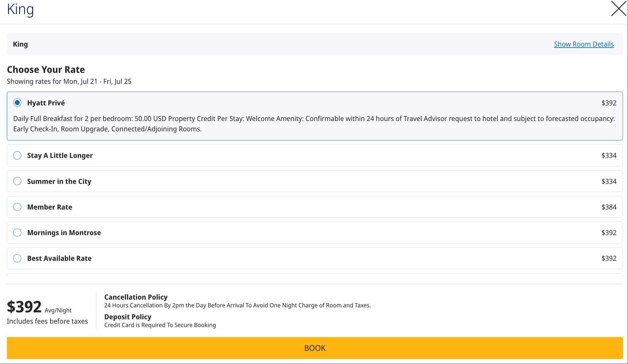Click the Mornings in Montrose label

[x=64, y=233]
